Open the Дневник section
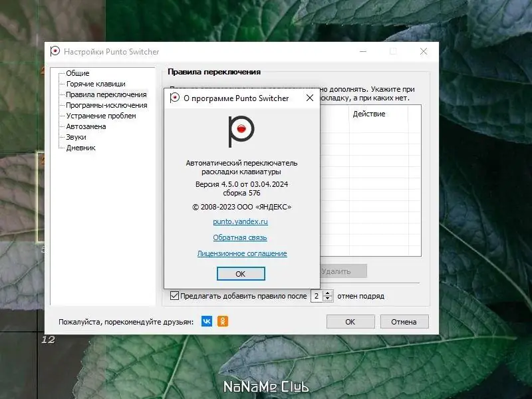 (80, 148)
